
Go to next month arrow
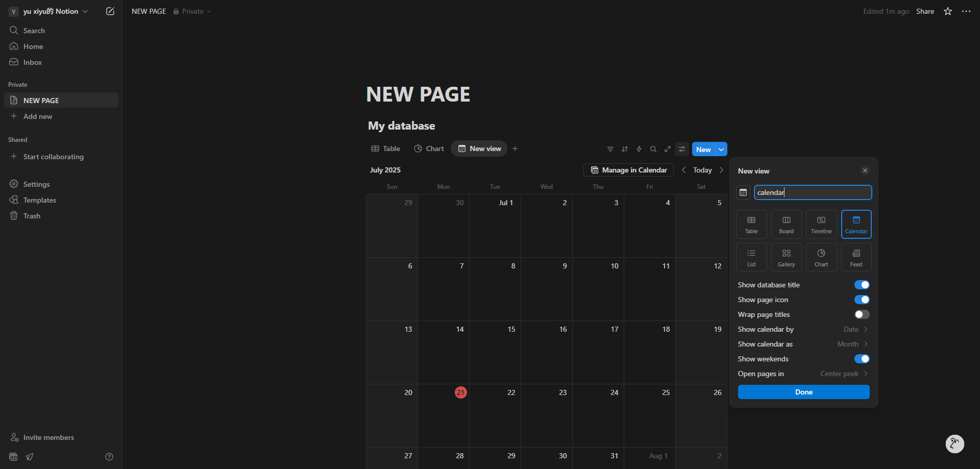[x=721, y=170]
